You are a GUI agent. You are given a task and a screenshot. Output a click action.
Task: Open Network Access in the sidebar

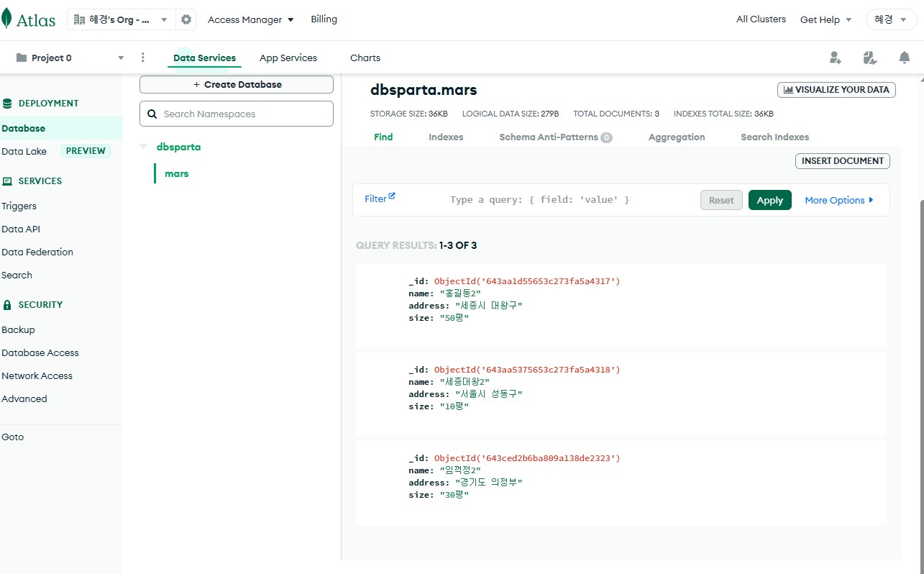37,375
